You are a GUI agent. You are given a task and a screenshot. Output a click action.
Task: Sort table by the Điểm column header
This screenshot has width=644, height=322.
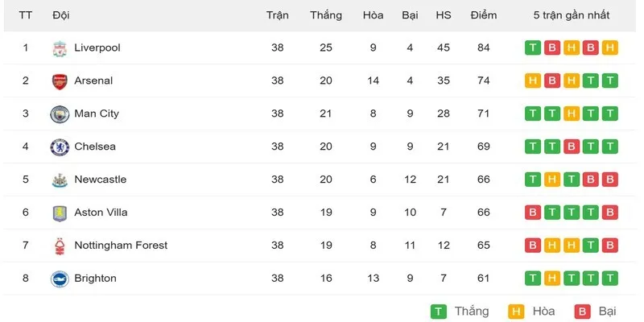point(484,15)
